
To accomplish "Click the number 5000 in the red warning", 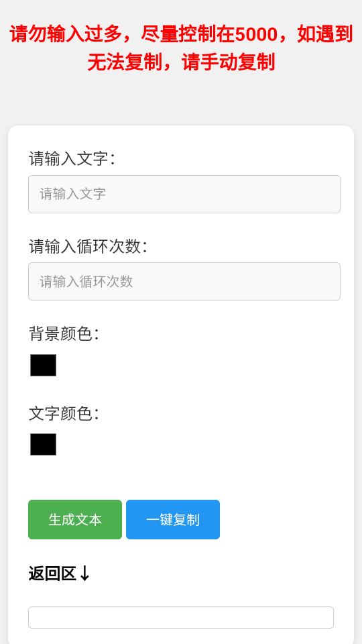I will pos(256,34).
